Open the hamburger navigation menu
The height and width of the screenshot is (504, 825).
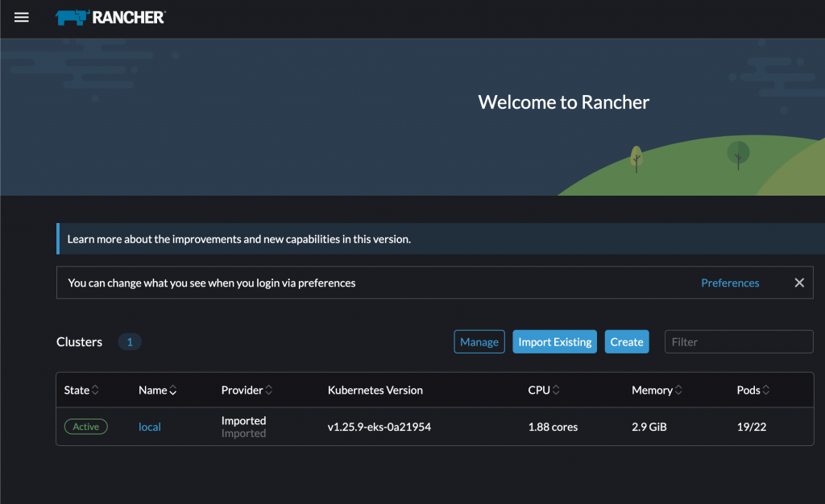(22, 18)
